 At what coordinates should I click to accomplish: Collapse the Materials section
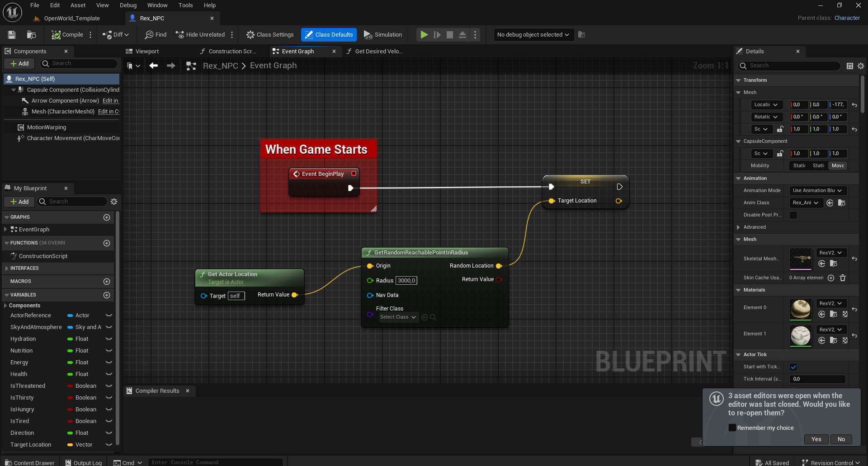(738, 290)
